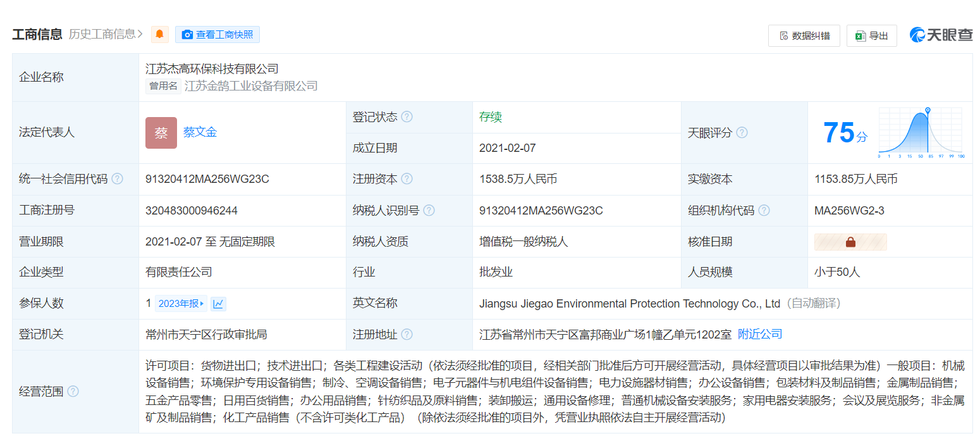The image size is (980, 436).
Task: Click help icon next to 天眼评分
Action: pos(742,133)
